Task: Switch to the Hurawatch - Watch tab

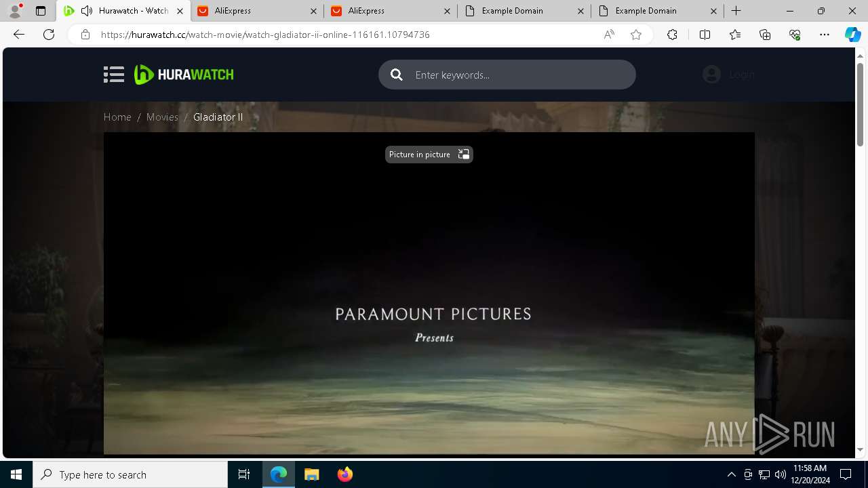Action: pos(122,11)
